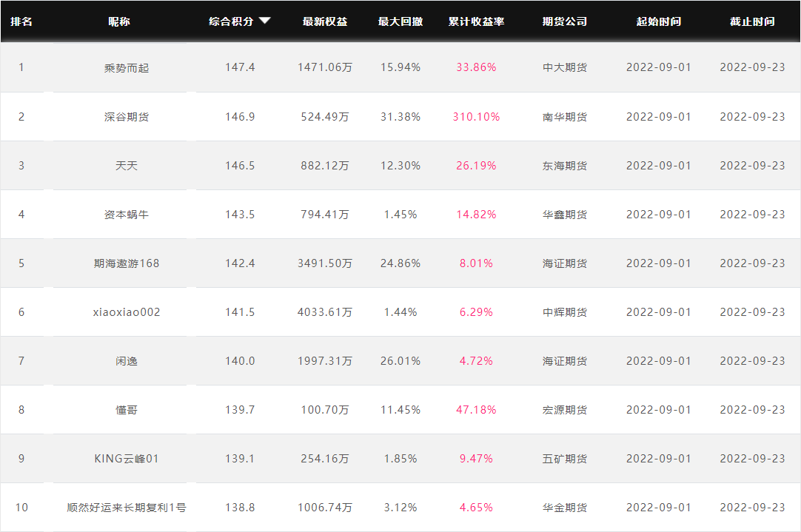Click futures company 宏源期货

coord(565,410)
